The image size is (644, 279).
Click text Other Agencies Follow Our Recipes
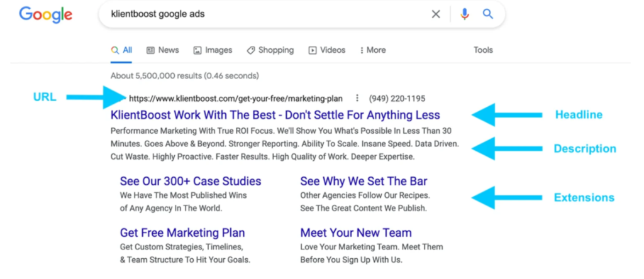(x=365, y=195)
